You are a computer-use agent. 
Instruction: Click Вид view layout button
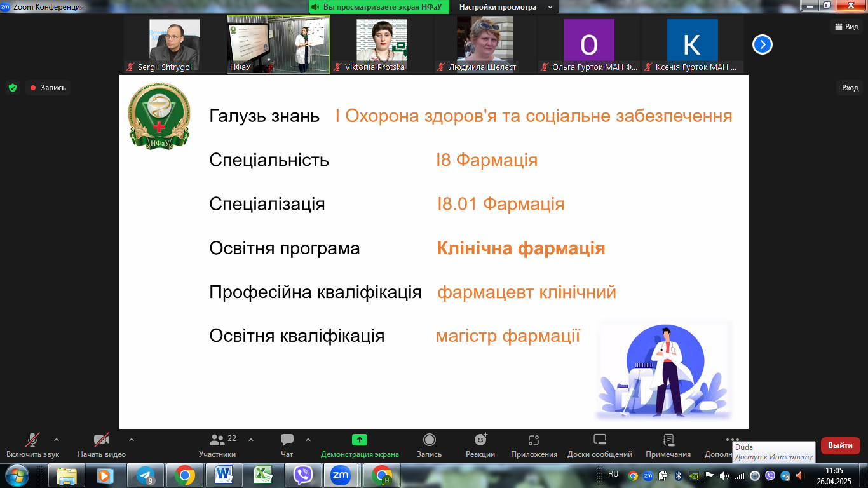[x=846, y=27]
